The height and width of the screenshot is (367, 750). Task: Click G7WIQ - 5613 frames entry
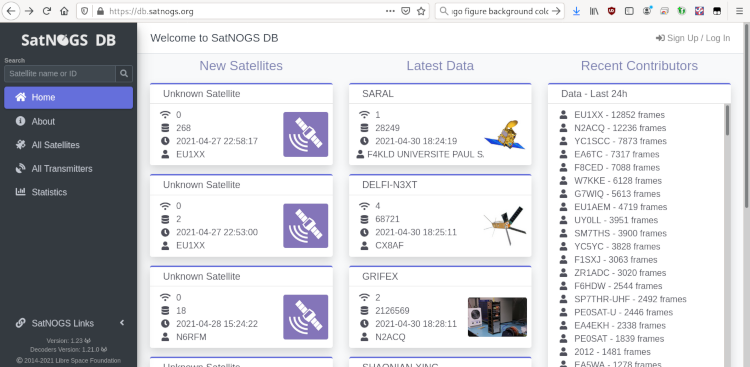(x=617, y=194)
